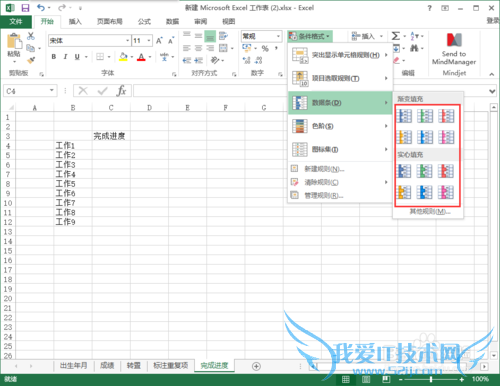This screenshot has width=500, height=386.
Task: Add a new sheet with plus button
Action: tap(256, 366)
